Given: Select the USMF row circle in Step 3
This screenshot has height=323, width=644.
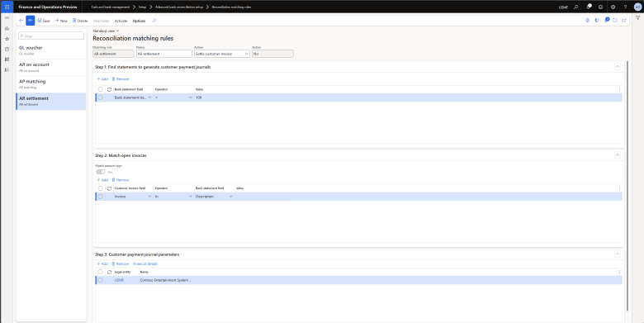Looking at the screenshot, I should [100, 280].
